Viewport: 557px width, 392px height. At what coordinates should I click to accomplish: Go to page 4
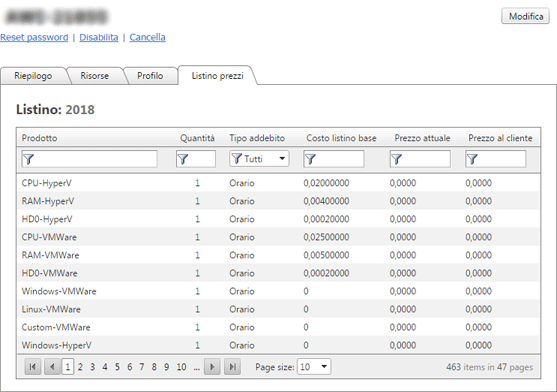(x=105, y=367)
